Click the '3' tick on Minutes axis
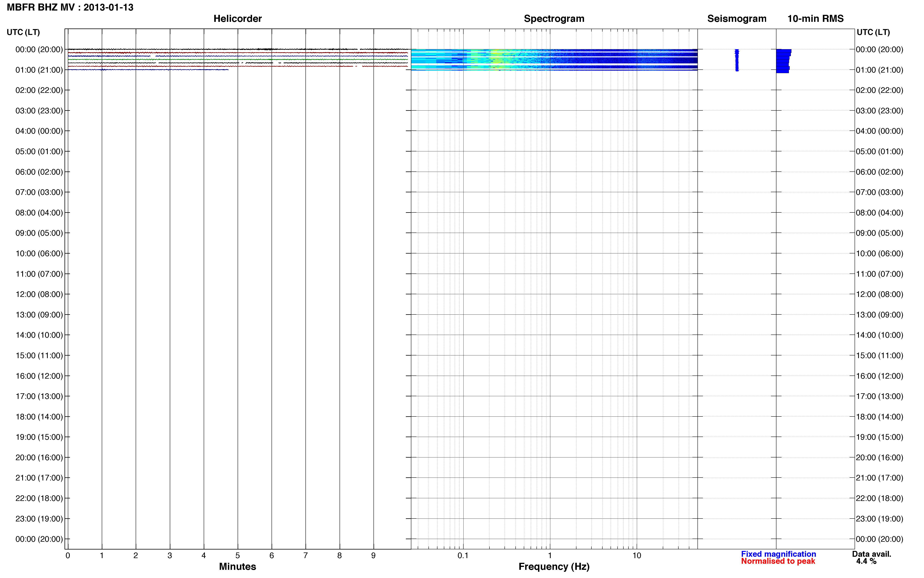 click(170, 555)
